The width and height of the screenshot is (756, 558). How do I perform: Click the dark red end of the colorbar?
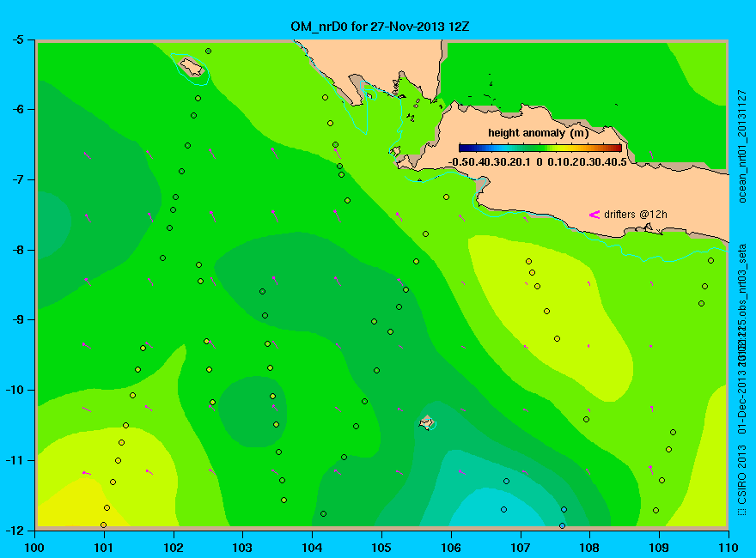point(617,148)
